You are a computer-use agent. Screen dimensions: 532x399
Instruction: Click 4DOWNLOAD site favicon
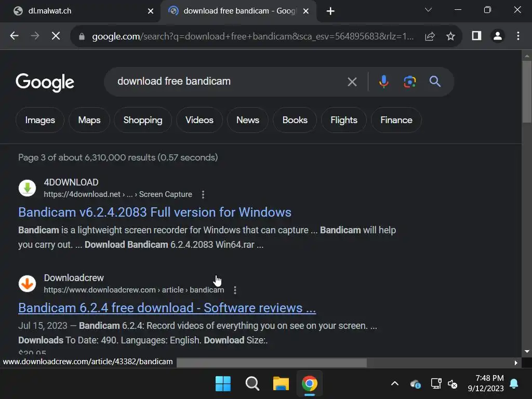pos(27,188)
